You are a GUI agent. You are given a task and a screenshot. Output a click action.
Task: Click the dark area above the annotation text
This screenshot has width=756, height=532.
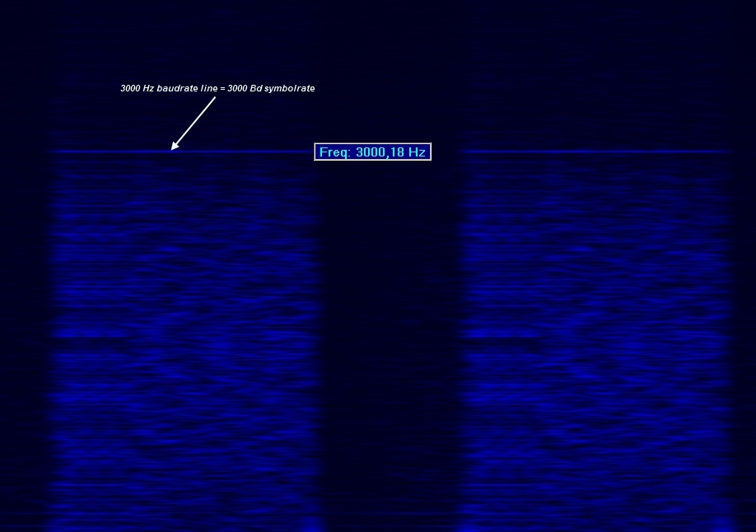217,41
